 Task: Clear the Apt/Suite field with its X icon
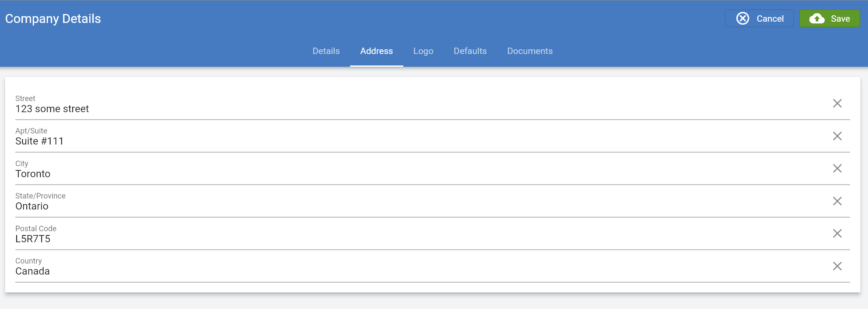pyautogui.click(x=837, y=136)
